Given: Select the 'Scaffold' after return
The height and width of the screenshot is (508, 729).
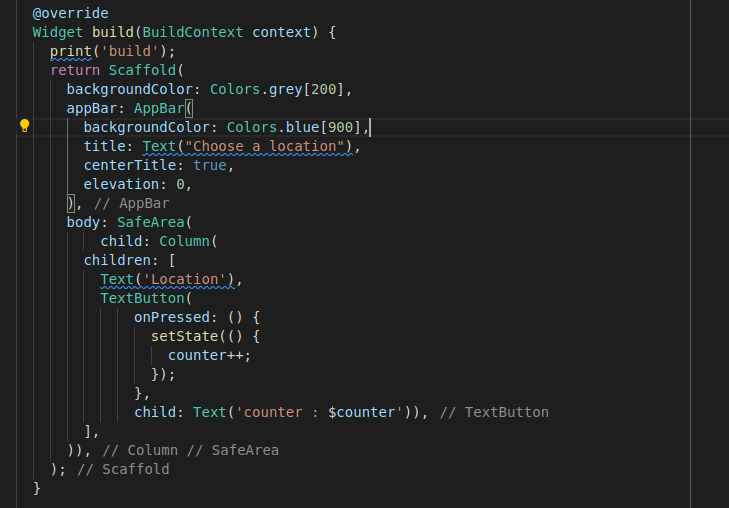Looking at the screenshot, I should 142,70.
